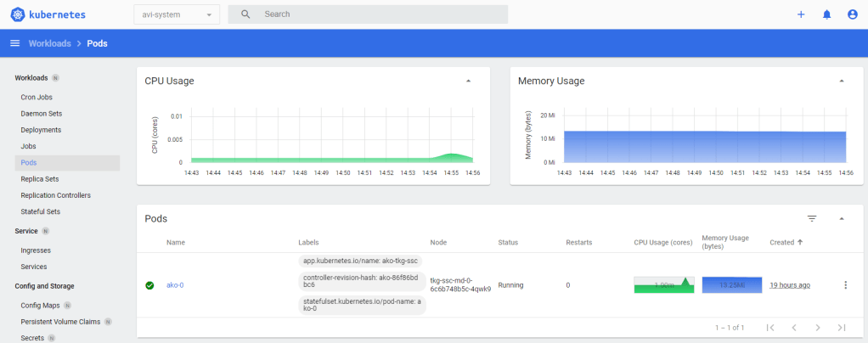
Task: Collapse the Memory Usage card
Action: pos(841,82)
